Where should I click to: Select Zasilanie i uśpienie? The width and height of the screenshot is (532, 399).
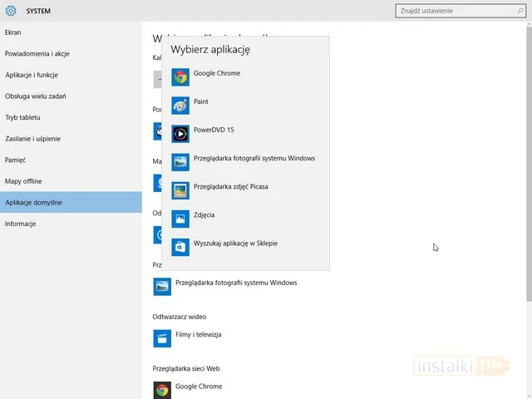point(32,139)
